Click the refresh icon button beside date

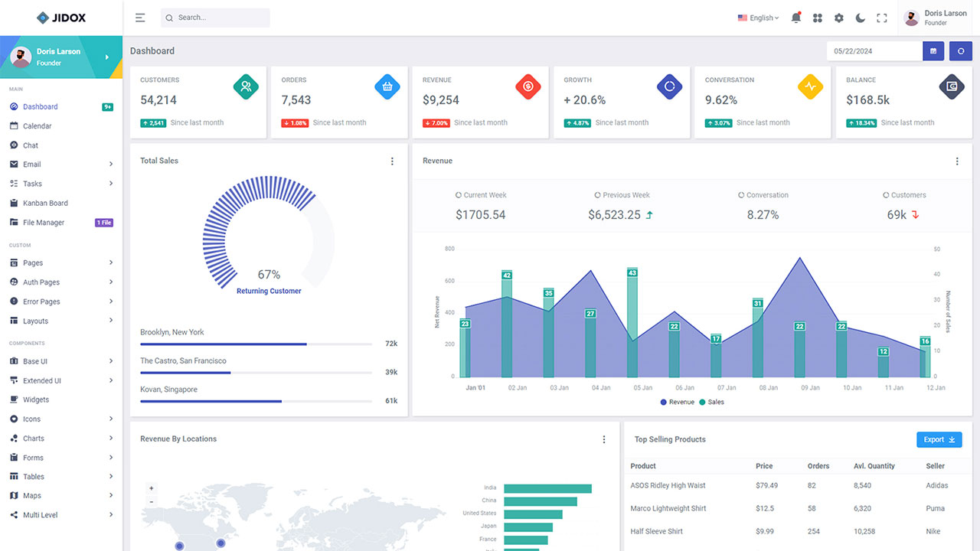pos(961,51)
